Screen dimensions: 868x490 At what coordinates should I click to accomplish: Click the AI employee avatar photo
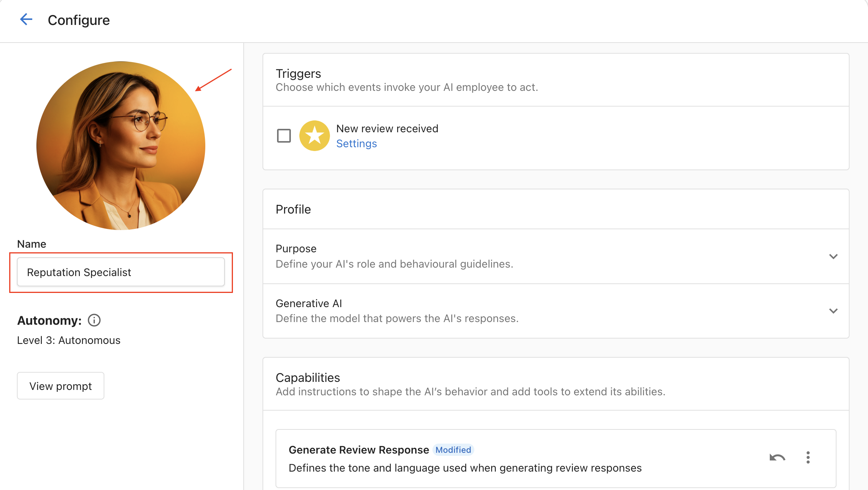[x=120, y=146]
